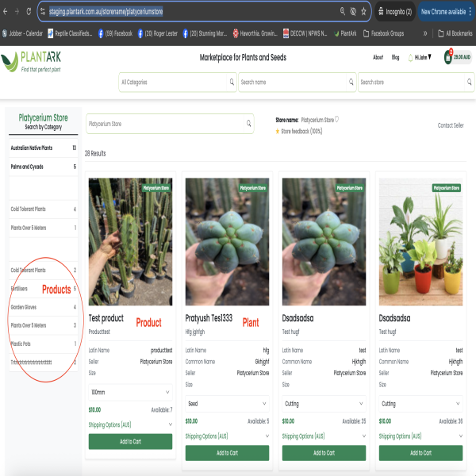Open the shopping cart icon
Viewport: 476px width, 476px height.
click(x=448, y=58)
